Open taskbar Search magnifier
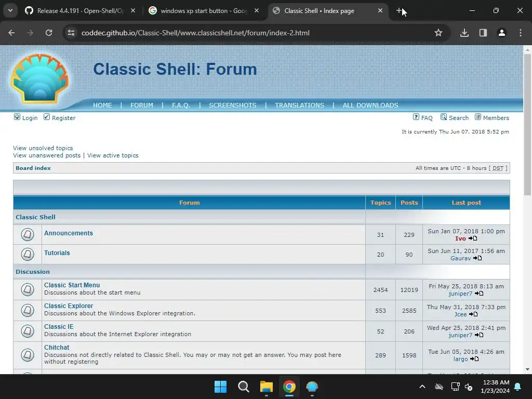 coord(244,387)
